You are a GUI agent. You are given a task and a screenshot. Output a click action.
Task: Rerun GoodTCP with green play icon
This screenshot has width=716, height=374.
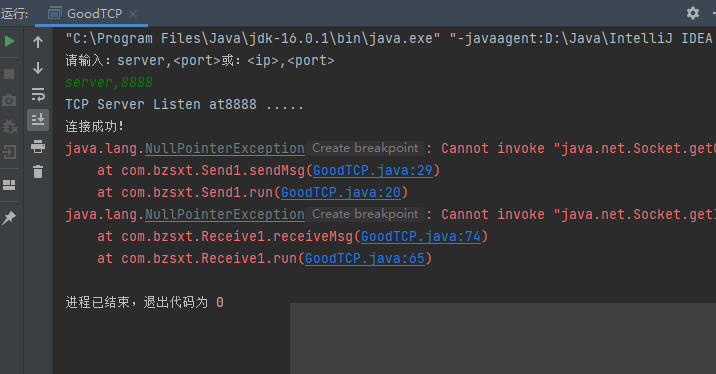click(x=9, y=41)
